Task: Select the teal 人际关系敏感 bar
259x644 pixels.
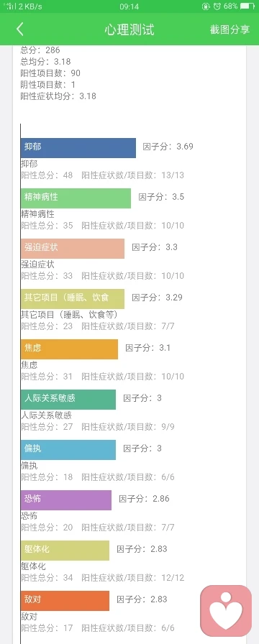Action: click(68, 400)
